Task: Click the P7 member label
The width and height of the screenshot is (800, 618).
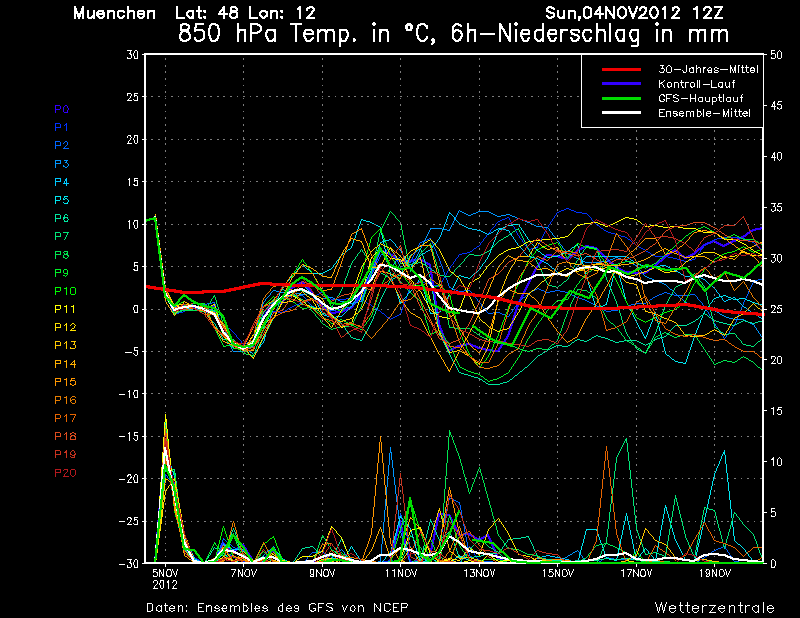Action: 62,236
